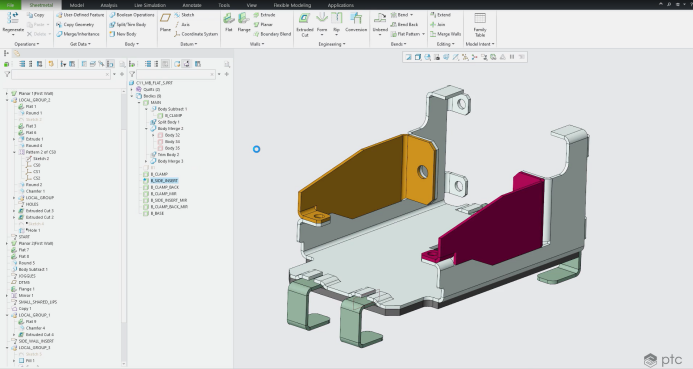The width and height of the screenshot is (693, 369).
Task: Open the Operations group dropdown
Action: 27,44
